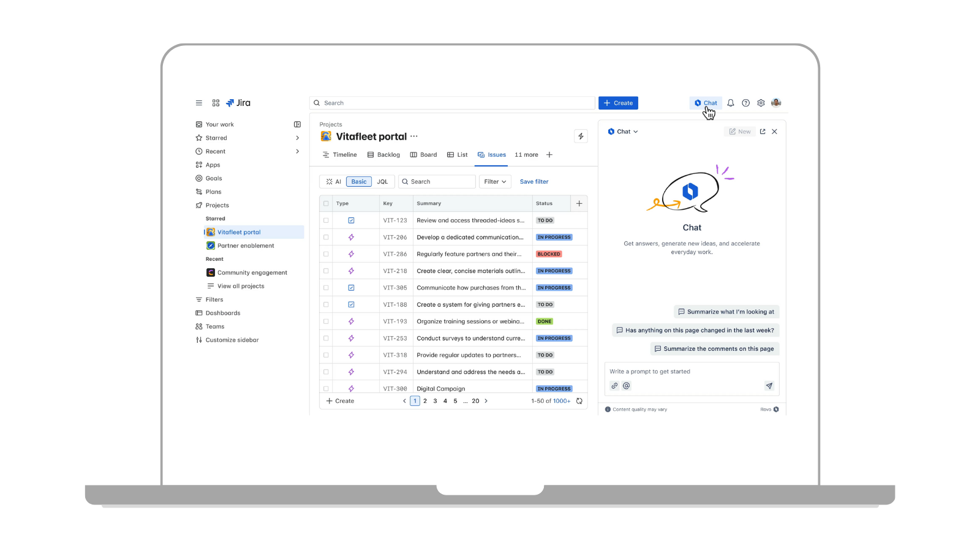Screen dimensions: 980x551
Task: Mention someone with the @ icon in chat
Action: 627,386
